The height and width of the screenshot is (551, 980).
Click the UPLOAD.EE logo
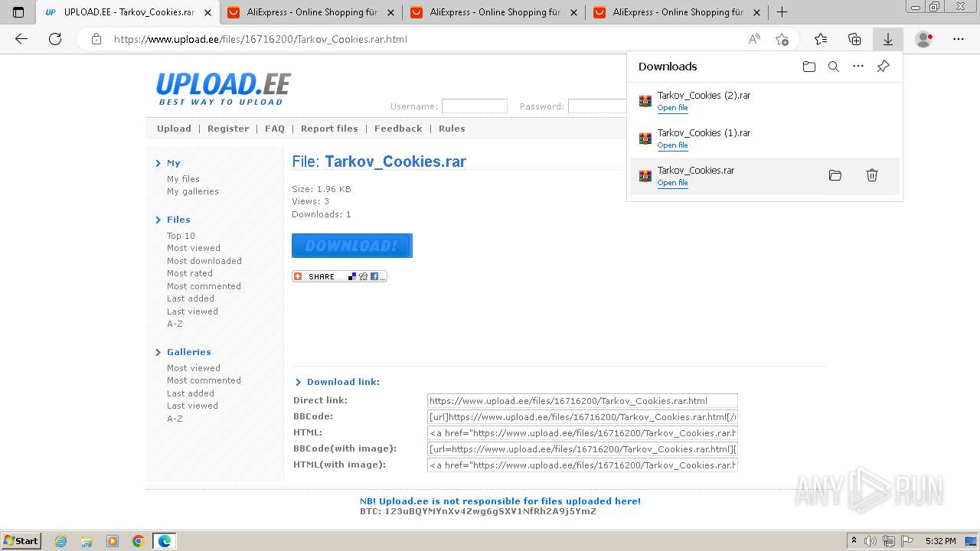coord(224,89)
